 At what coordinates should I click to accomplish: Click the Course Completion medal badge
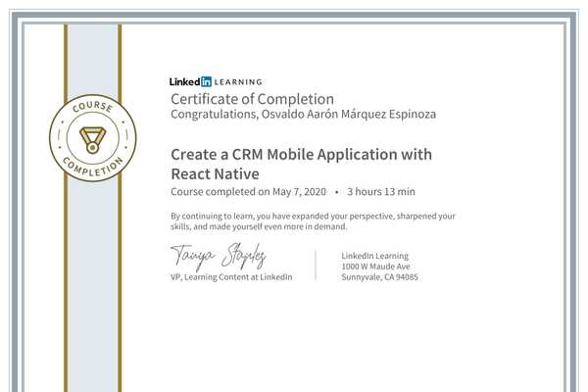(93, 137)
